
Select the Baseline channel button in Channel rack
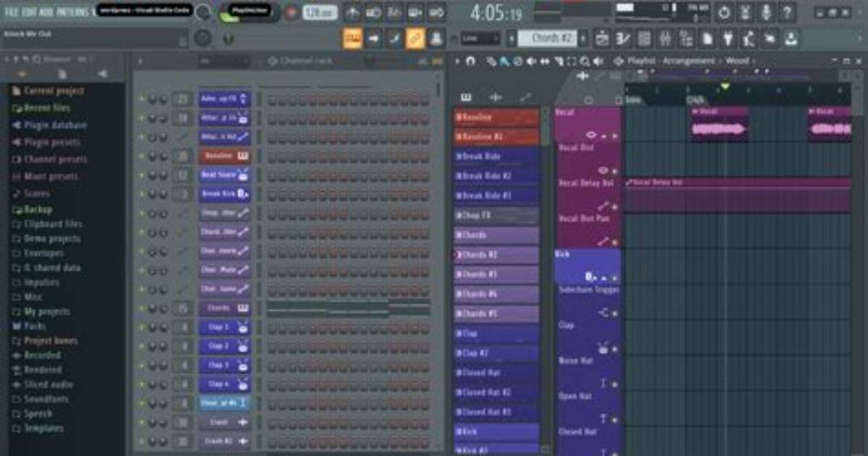[x=224, y=156]
